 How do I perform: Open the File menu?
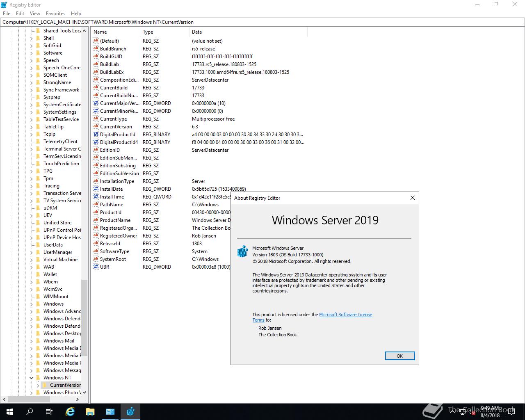(x=7, y=13)
